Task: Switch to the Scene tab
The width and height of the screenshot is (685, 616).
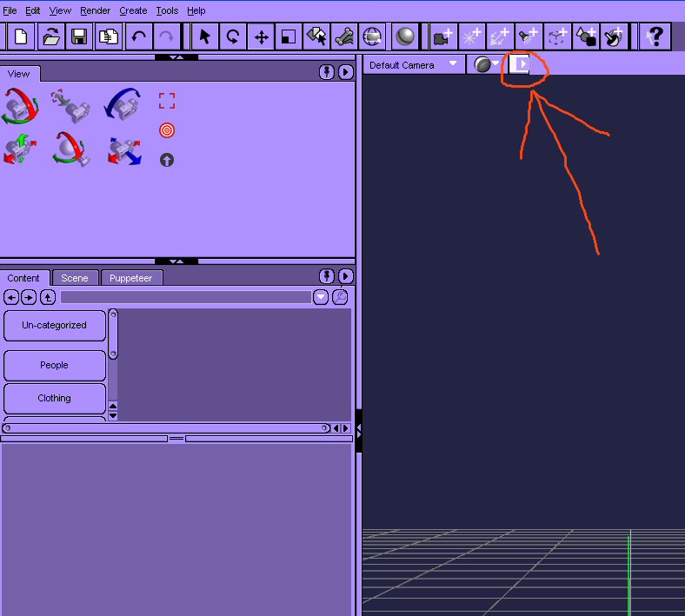Action: click(75, 278)
